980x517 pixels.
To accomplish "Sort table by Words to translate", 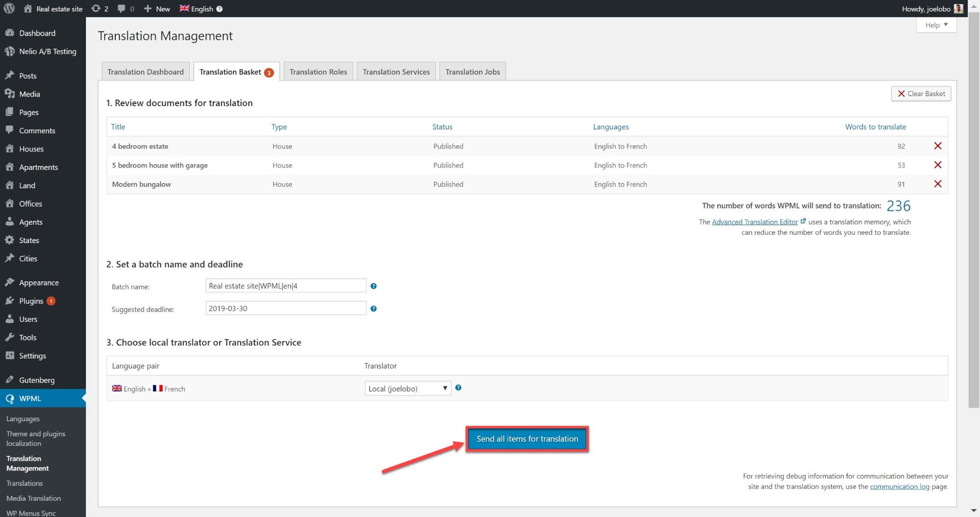I will (875, 127).
